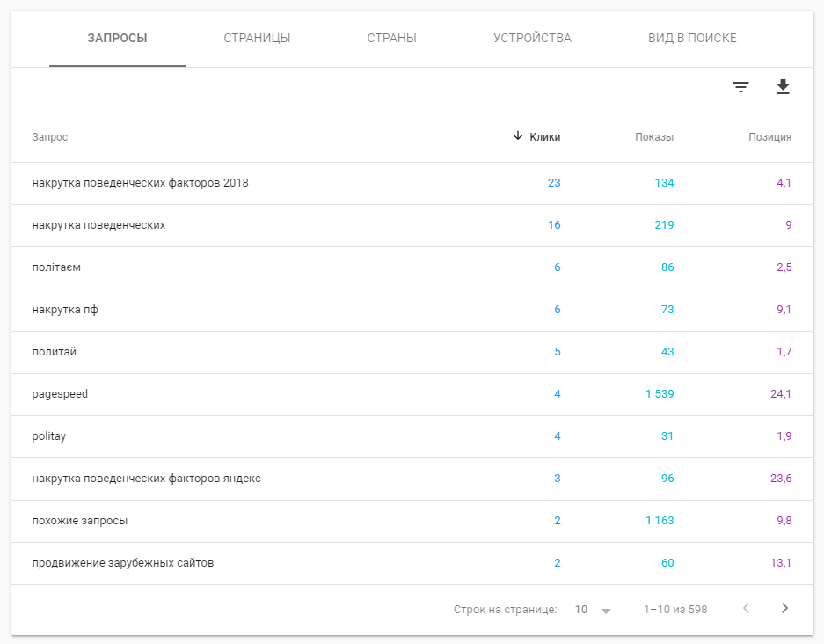Open the filter rows icon
824x644 pixels.
[x=740, y=87]
